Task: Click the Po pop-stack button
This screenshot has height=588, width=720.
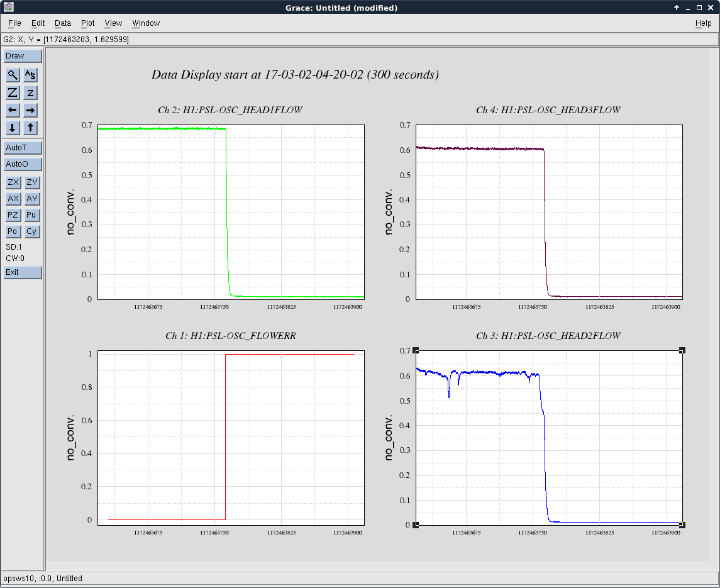Action: pos(13,231)
